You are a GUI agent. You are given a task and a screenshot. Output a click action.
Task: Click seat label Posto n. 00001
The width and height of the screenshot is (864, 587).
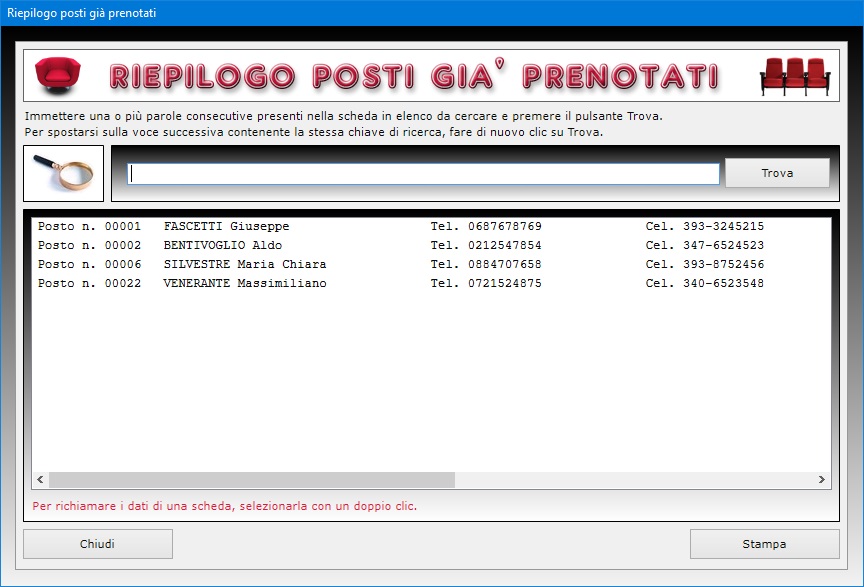pos(89,226)
